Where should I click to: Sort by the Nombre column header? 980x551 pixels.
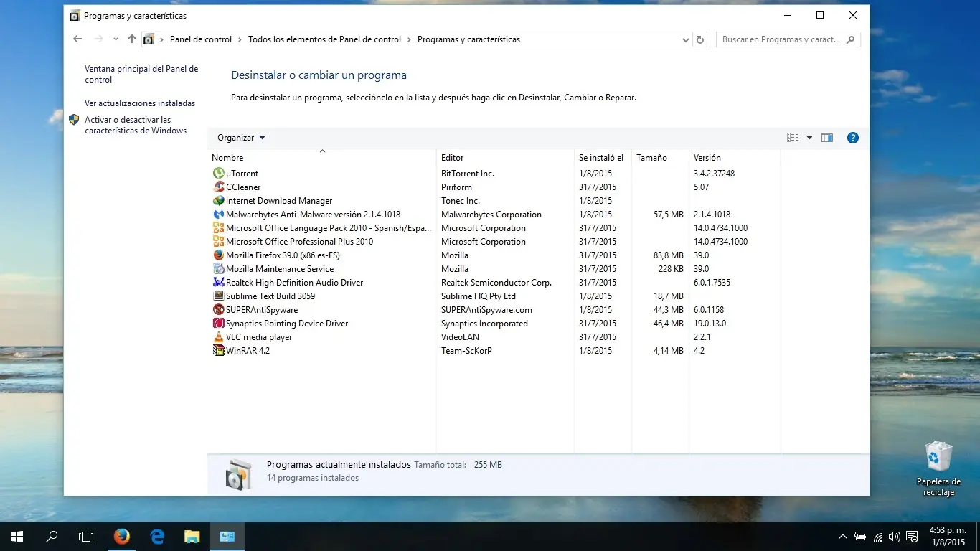tap(227, 158)
